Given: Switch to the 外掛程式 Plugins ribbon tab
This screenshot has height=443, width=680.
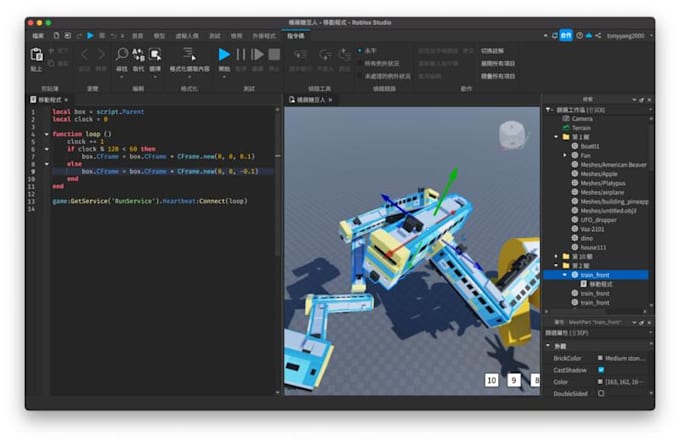Looking at the screenshot, I should click(x=264, y=36).
